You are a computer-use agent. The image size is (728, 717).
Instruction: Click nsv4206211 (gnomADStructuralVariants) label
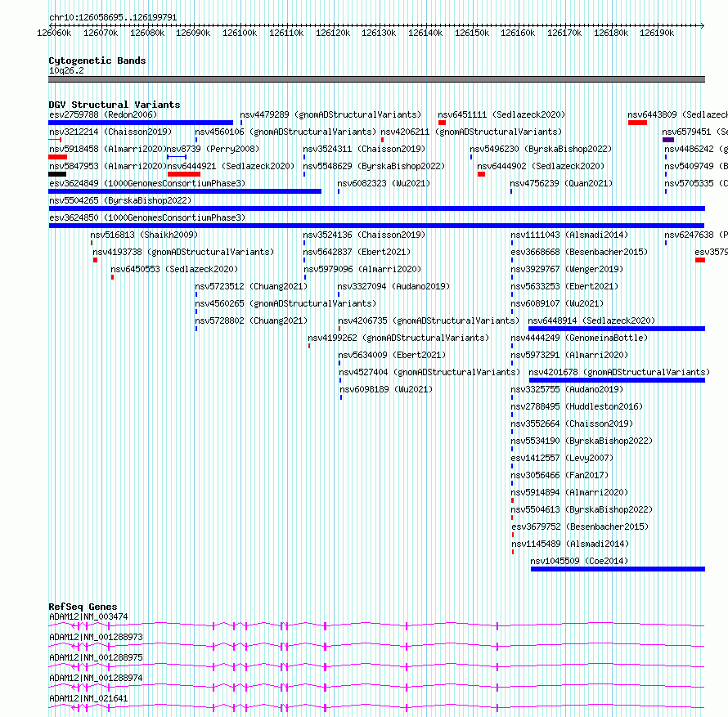(471, 132)
